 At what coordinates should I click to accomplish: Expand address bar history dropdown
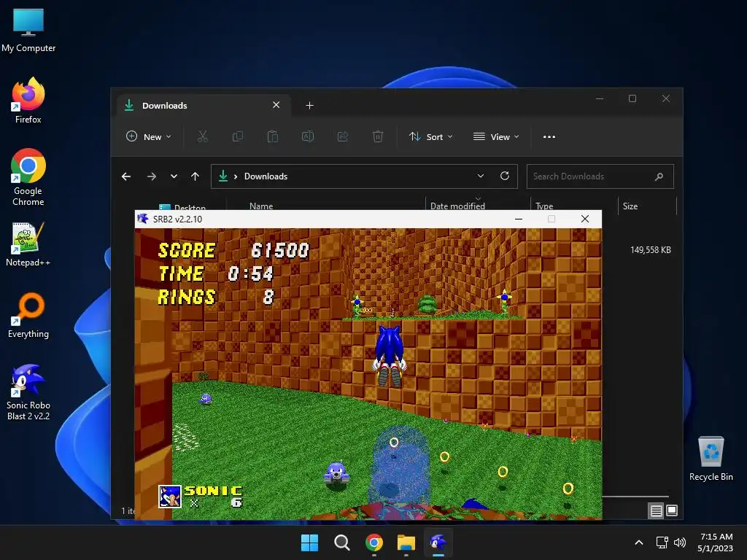click(481, 176)
